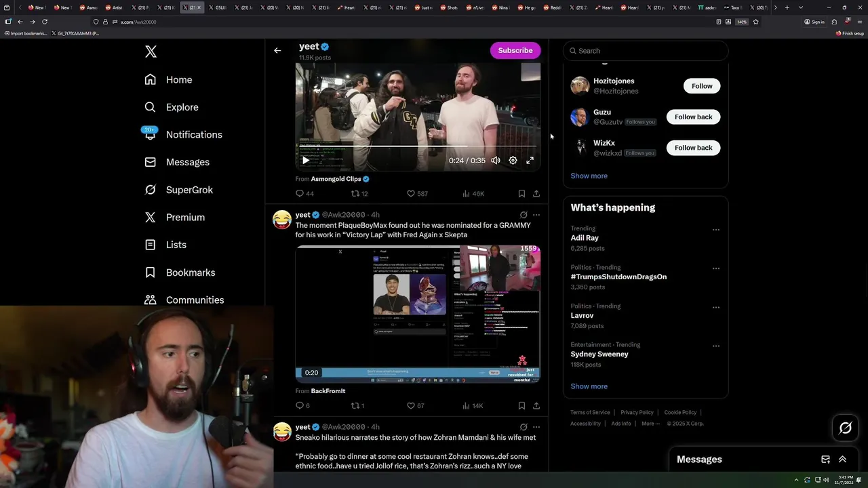Compose new message in Messages drawer

(825, 460)
